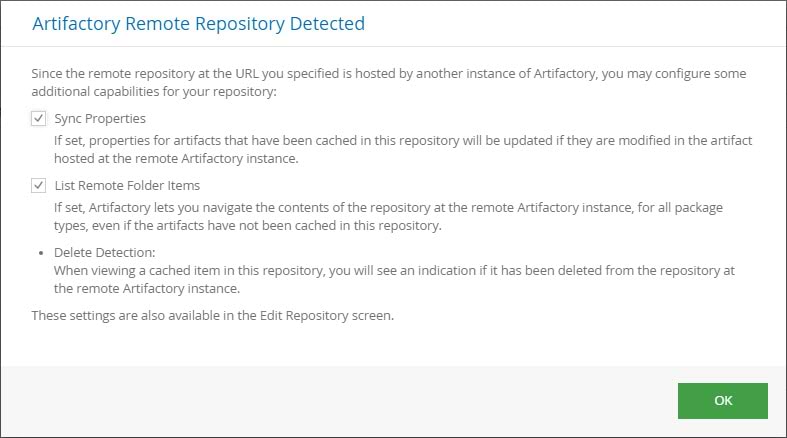Click the intro text starting 'Since the remote repository'

click(390, 75)
